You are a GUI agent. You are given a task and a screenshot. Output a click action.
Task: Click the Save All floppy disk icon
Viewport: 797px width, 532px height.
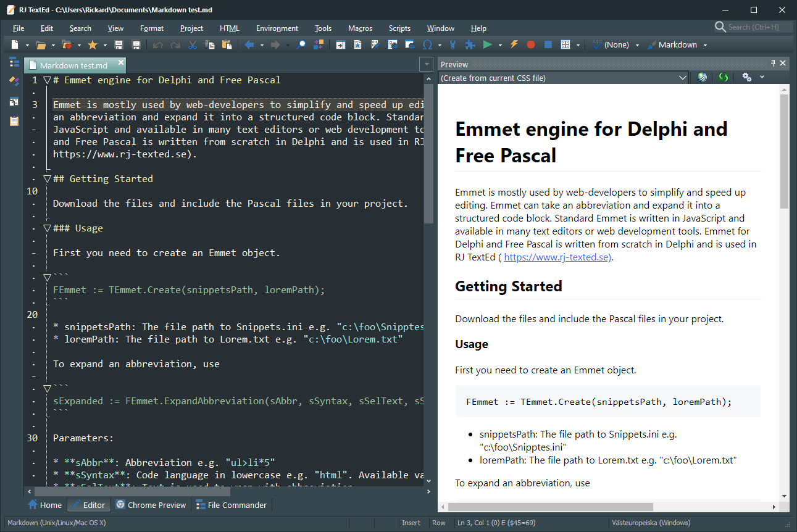[136, 44]
